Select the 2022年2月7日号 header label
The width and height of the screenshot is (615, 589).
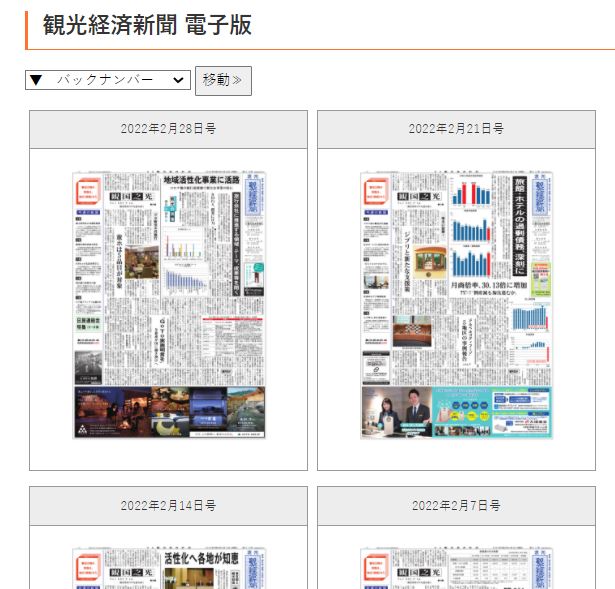coord(456,505)
